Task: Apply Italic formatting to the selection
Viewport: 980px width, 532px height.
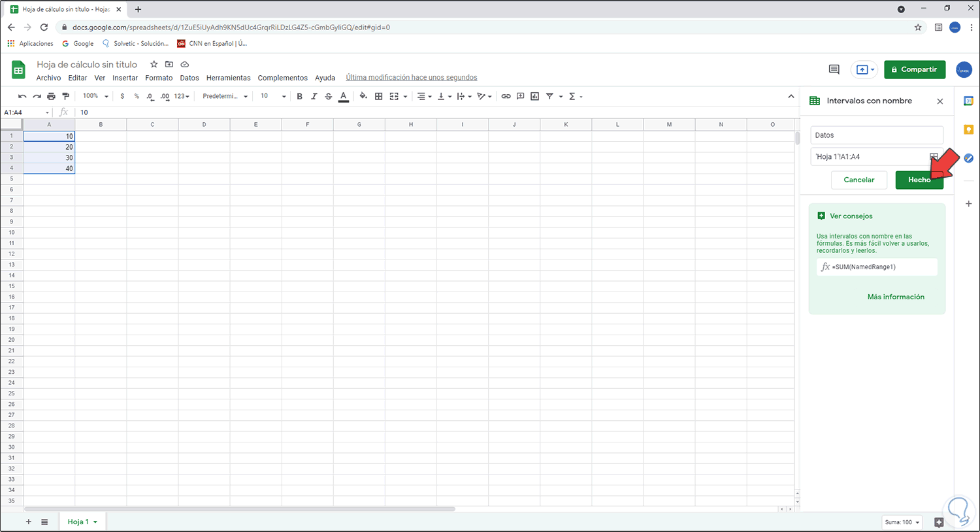Action: [314, 96]
